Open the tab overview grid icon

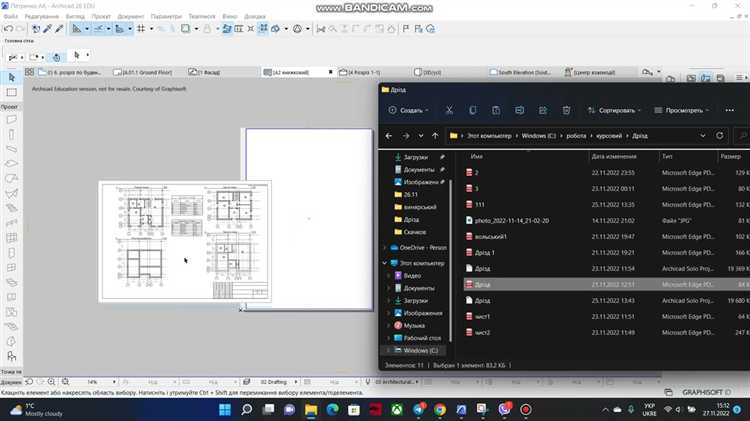[30, 72]
